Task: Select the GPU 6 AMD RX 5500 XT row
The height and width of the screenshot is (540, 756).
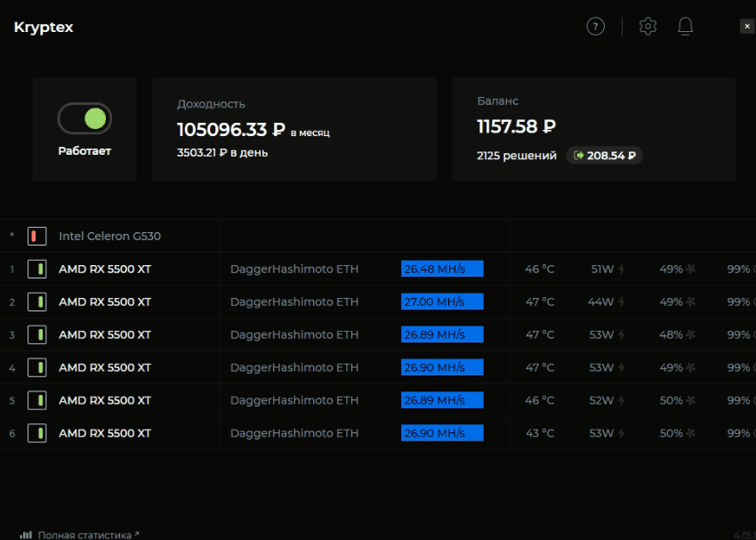Action: (x=104, y=434)
